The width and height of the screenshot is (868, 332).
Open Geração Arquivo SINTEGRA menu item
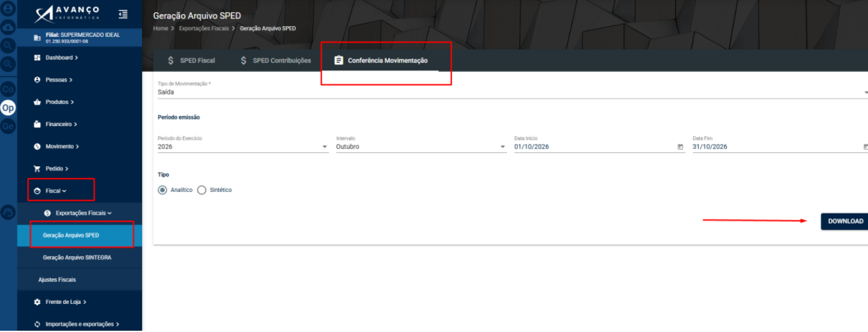[x=80, y=257]
